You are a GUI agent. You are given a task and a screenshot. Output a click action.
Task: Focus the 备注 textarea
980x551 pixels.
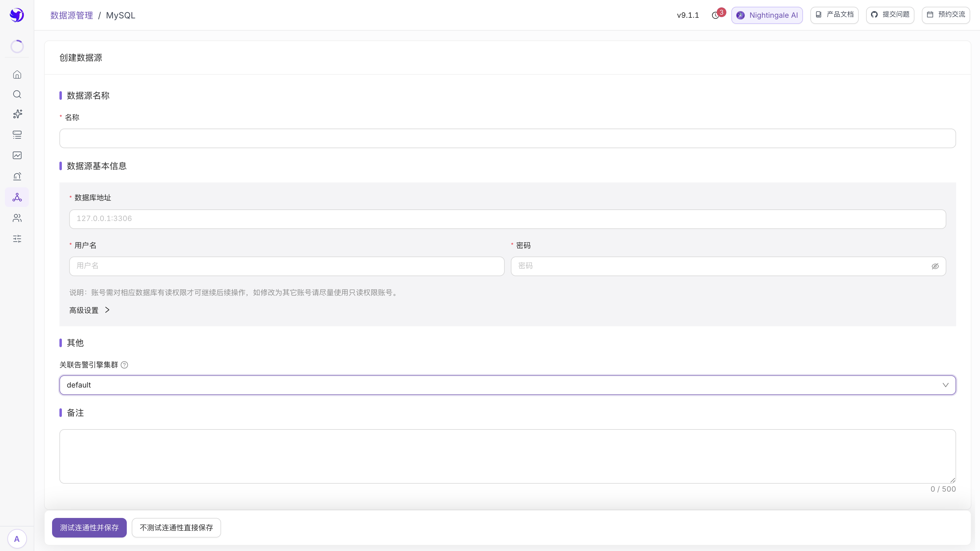point(507,456)
